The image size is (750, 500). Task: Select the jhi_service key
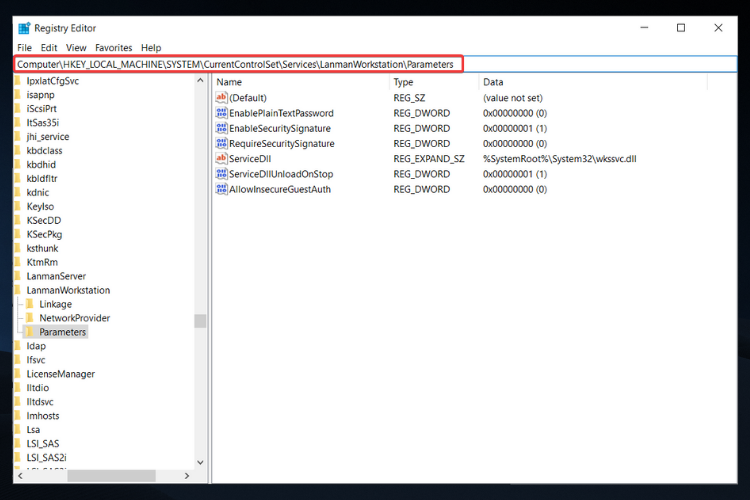pos(48,137)
